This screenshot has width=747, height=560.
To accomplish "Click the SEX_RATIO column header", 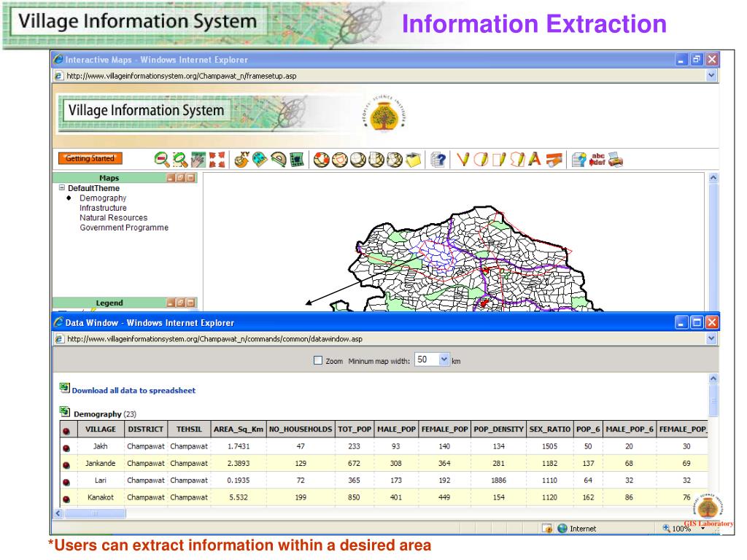I will (550, 429).
